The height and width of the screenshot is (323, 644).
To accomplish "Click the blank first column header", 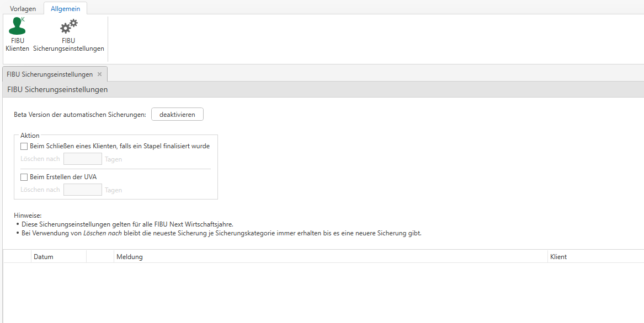I will pos(17,257).
